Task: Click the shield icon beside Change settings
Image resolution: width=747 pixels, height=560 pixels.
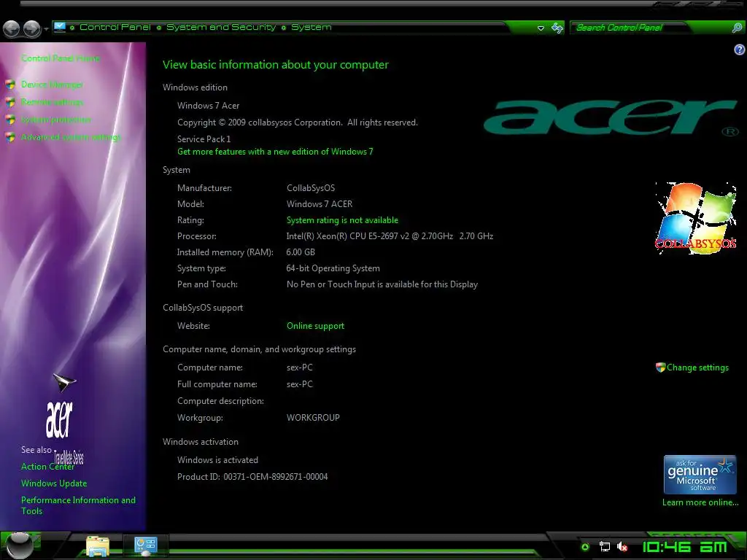Action: (660, 367)
